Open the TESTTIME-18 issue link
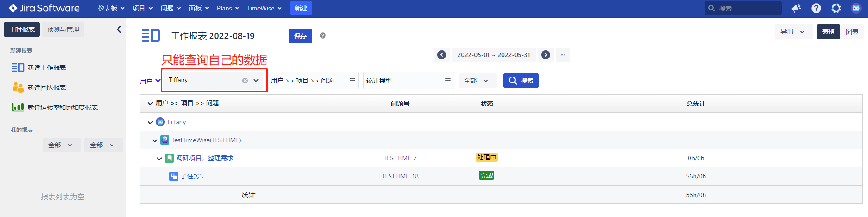The width and height of the screenshot is (868, 217). pos(400,176)
